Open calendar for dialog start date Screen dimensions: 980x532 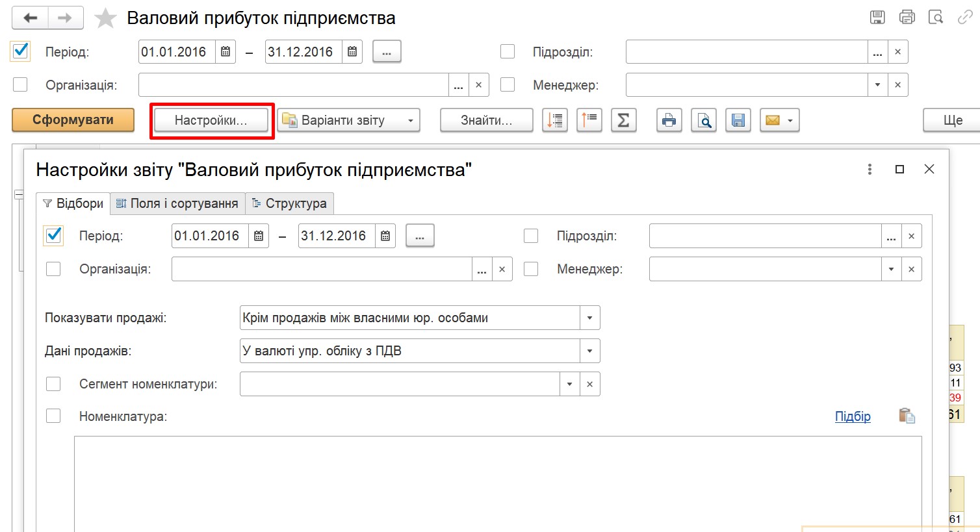coord(259,236)
